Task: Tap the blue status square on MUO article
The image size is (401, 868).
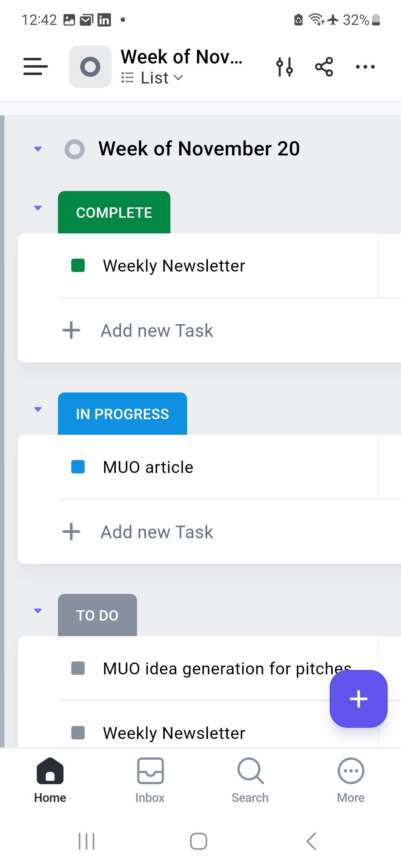Action: click(x=78, y=467)
